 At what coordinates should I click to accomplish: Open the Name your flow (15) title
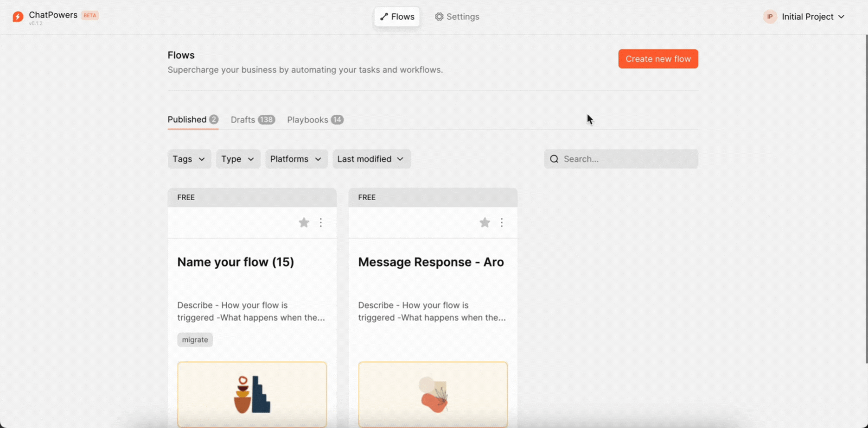tap(236, 262)
